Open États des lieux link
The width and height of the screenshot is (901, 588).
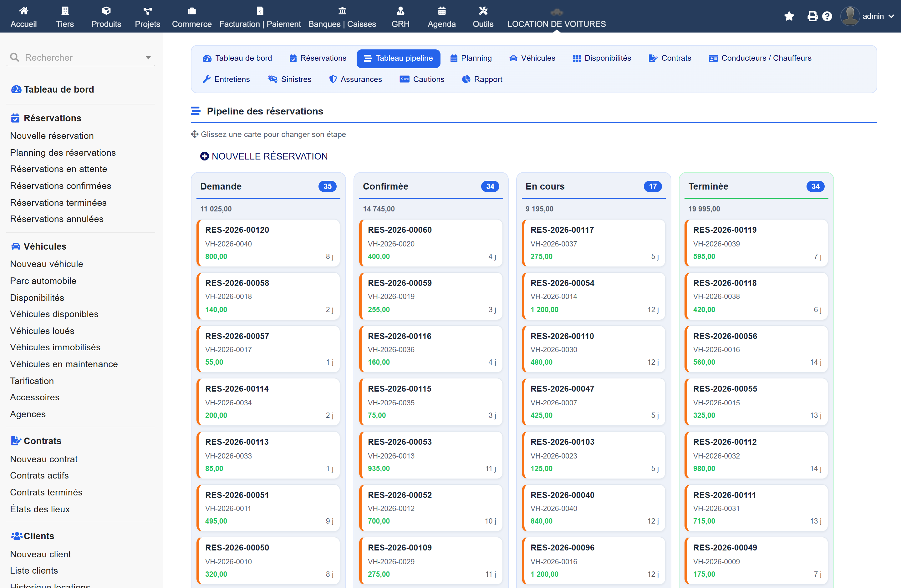click(x=40, y=509)
